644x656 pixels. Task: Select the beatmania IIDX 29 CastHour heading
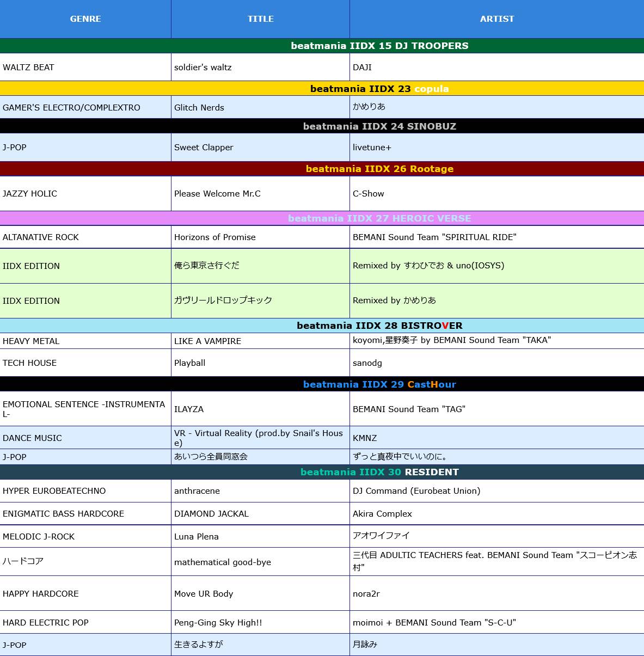pos(379,384)
